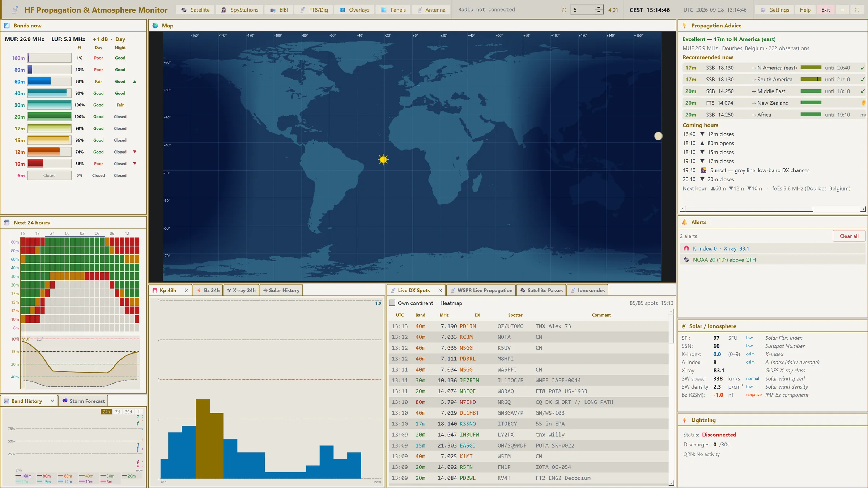Viewport: 868px width, 488px height.
Task: Increase refresh interval with up stepper arrow
Action: 599,7
